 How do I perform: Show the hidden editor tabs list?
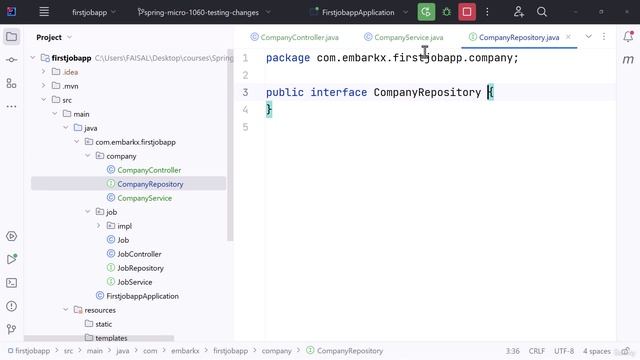(588, 37)
